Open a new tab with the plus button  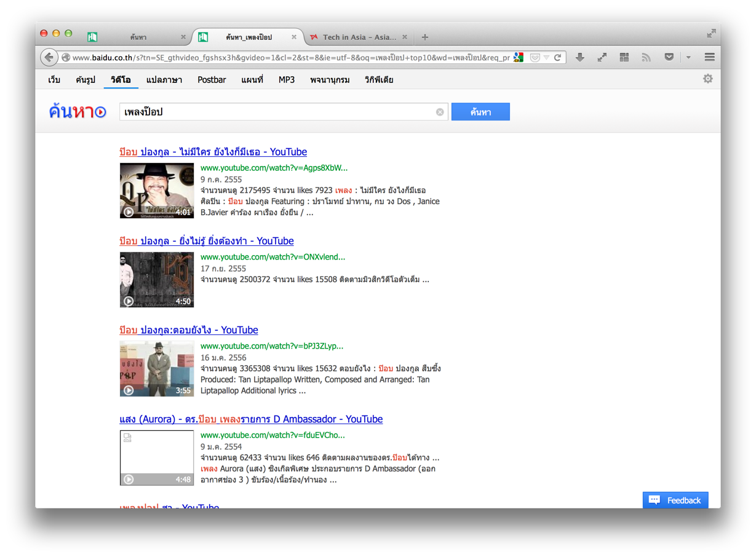[x=424, y=37]
